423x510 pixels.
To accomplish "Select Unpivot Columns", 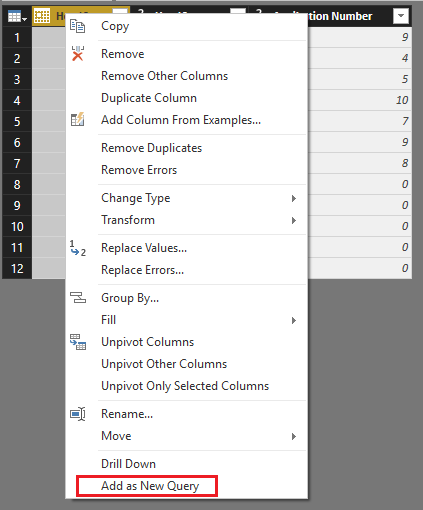I will pos(148,342).
